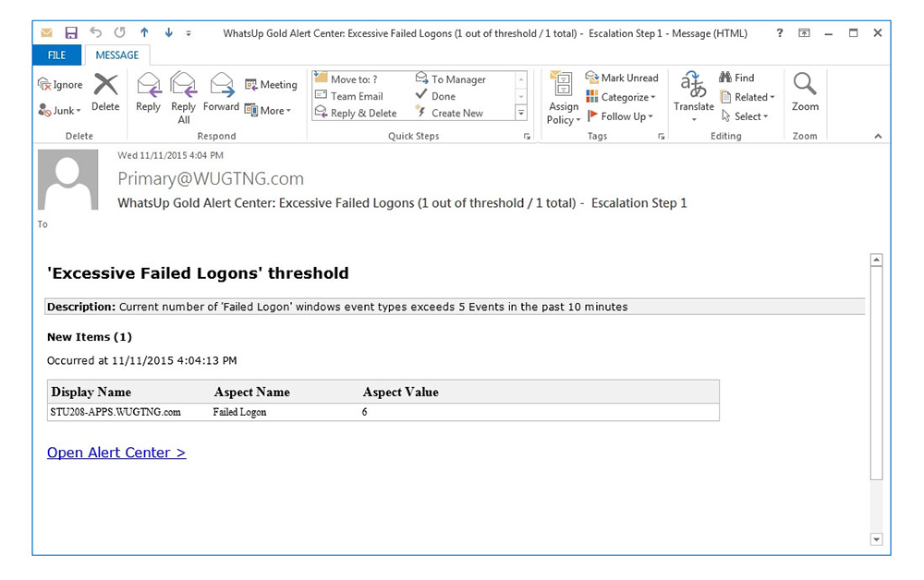Open the FILE tab
Screen dimensions: 924x580
56,54
